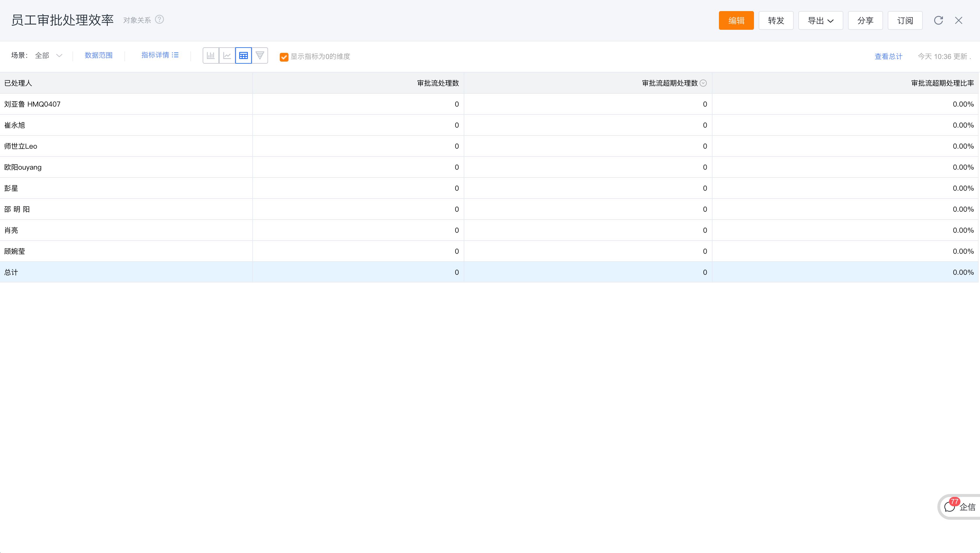The height and width of the screenshot is (553, 980).
Task: Click the 审批流超期处理比率 column header
Action: 845,83
